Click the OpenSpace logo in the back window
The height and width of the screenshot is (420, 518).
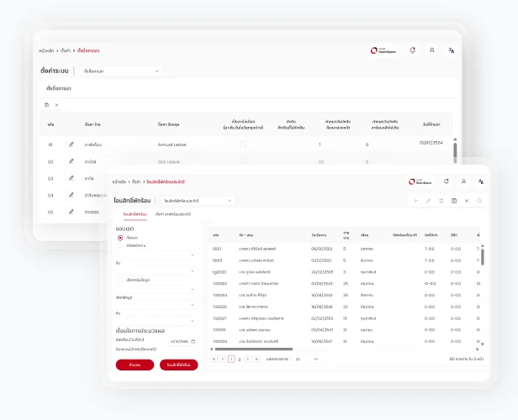[383, 50]
